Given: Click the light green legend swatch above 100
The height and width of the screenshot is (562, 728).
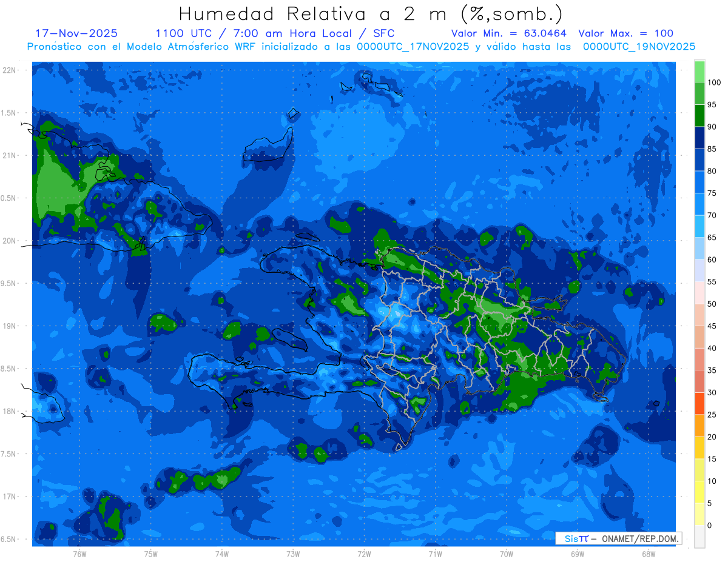Looking at the screenshot, I should coord(699,72).
